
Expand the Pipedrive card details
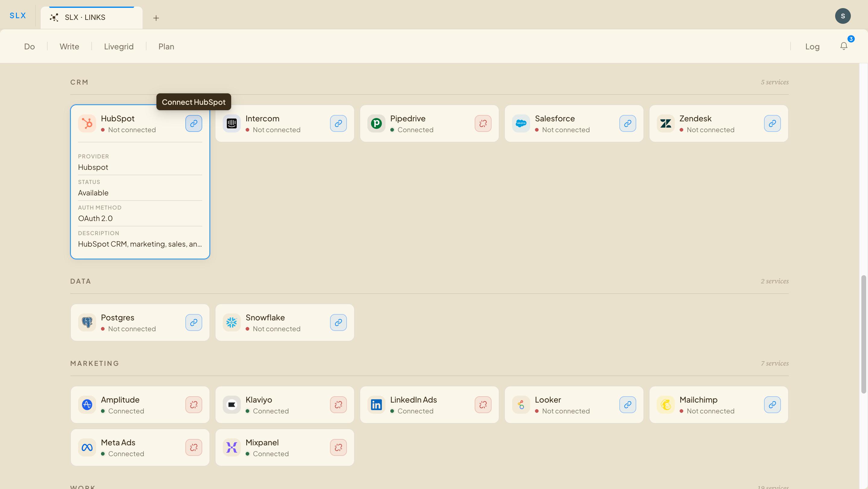[x=429, y=123]
